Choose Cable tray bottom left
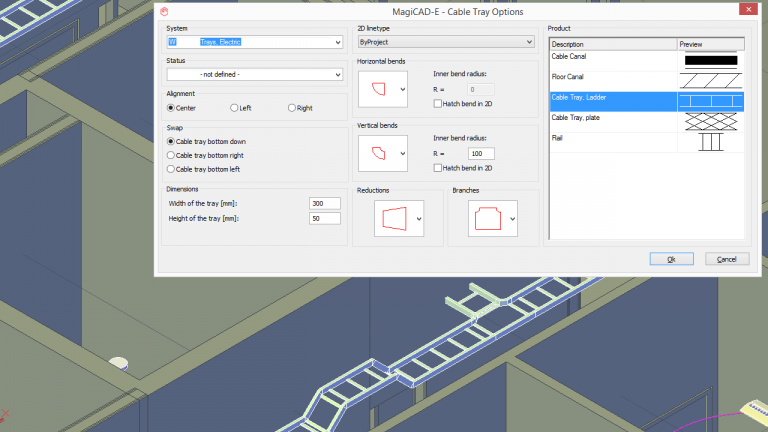Image resolution: width=768 pixels, height=432 pixels. pyautogui.click(x=171, y=169)
